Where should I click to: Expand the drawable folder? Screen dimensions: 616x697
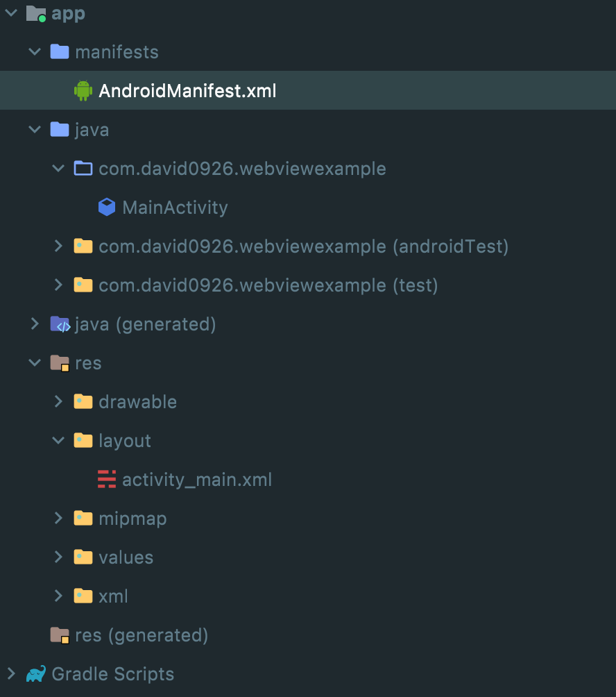pyautogui.click(x=58, y=402)
